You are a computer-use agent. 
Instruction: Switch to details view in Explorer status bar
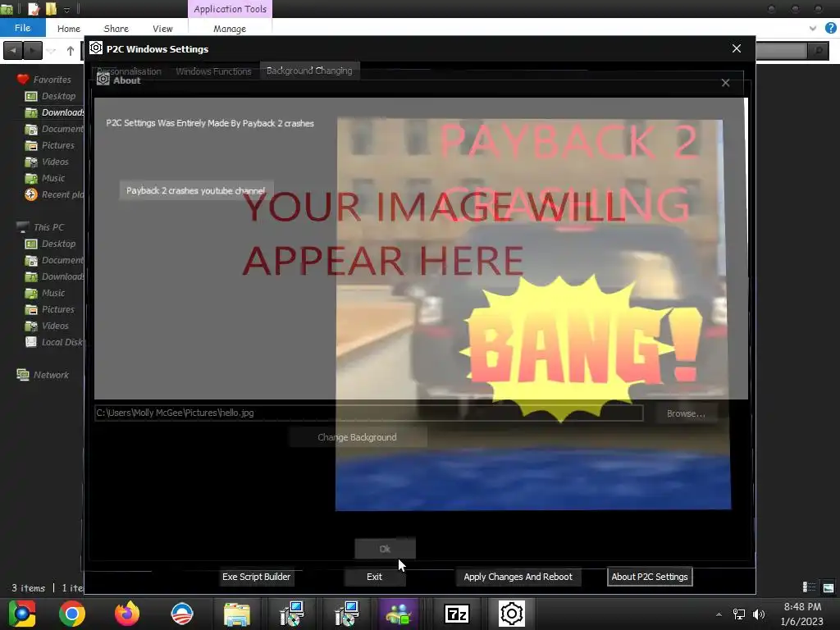point(809,587)
